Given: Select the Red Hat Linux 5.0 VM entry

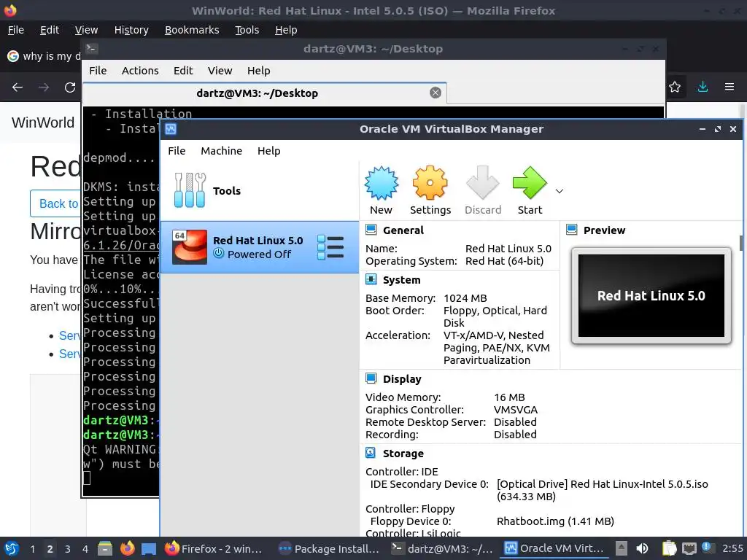Looking at the screenshot, I should (260, 247).
